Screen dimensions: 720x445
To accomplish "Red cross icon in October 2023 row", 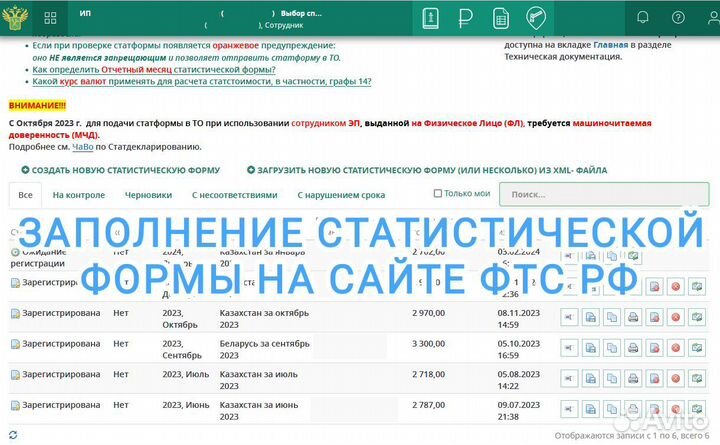I will click(x=675, y=317).
